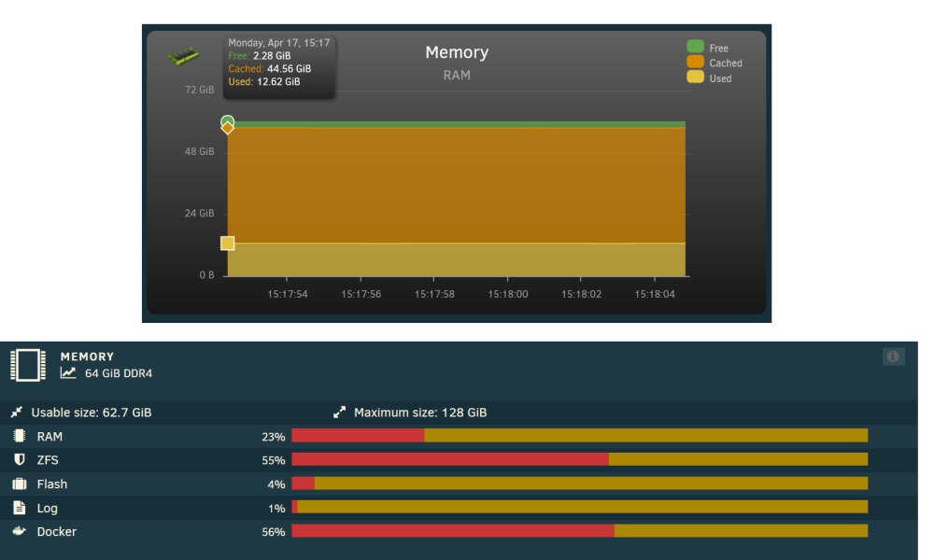Click the 4% value in the Flash row

[x=276, y=484]
